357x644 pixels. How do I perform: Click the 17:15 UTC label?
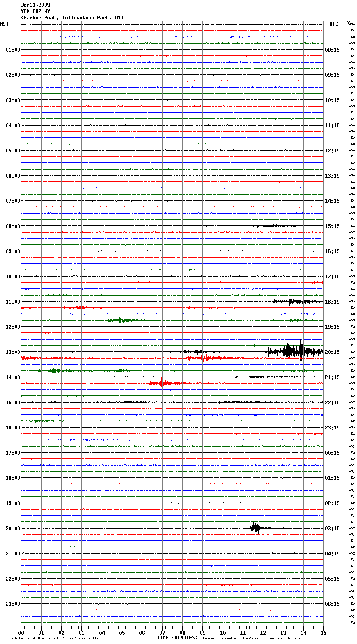(x=332, y=277)
